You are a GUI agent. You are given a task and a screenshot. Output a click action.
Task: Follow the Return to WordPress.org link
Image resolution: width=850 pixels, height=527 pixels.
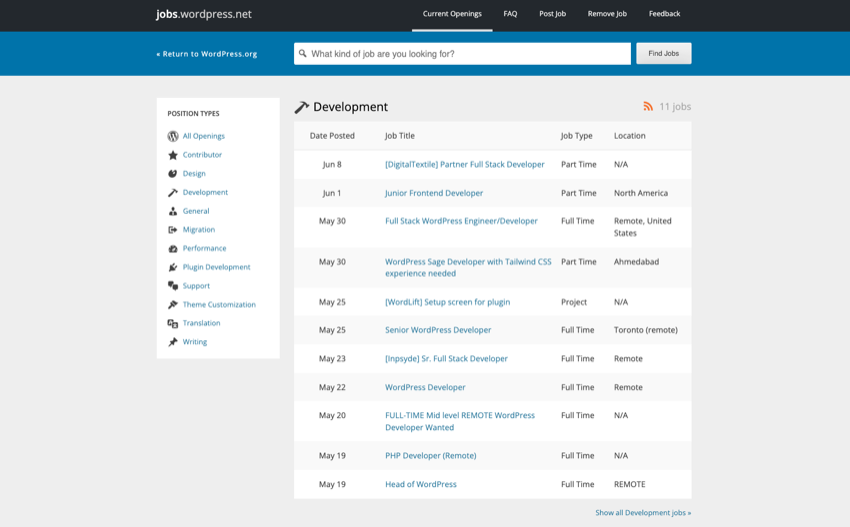pyautogui.click(x=207, y=54)
